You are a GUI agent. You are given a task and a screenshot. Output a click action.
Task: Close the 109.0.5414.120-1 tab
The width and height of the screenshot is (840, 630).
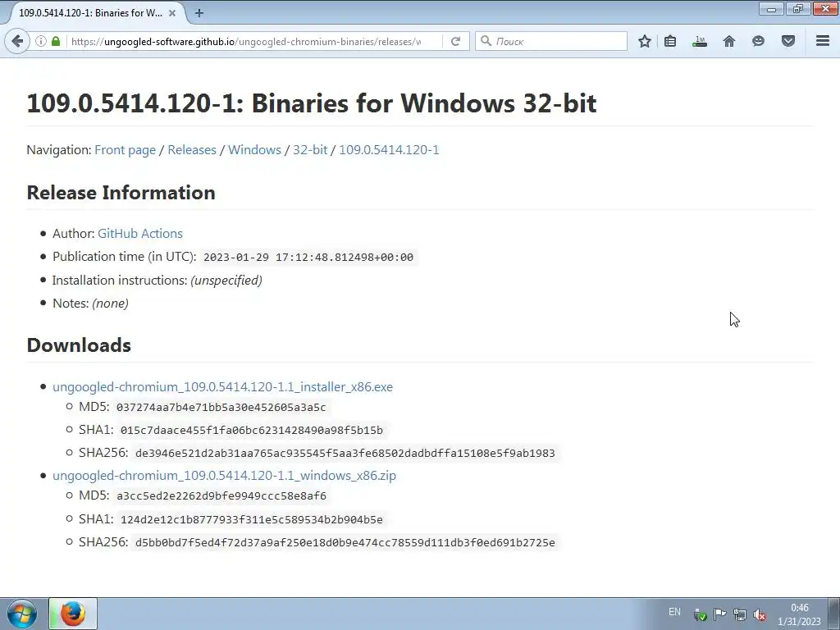click(172, 13)
